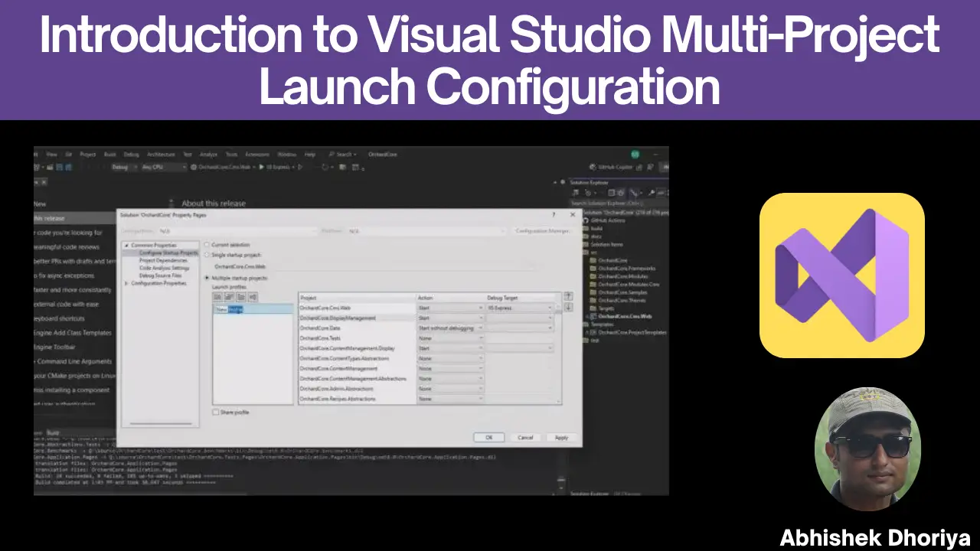This screenshot has width=980, height=551.
Task: Click the GitHub Actions node icon in Solution Explorer
Action: 586,220
